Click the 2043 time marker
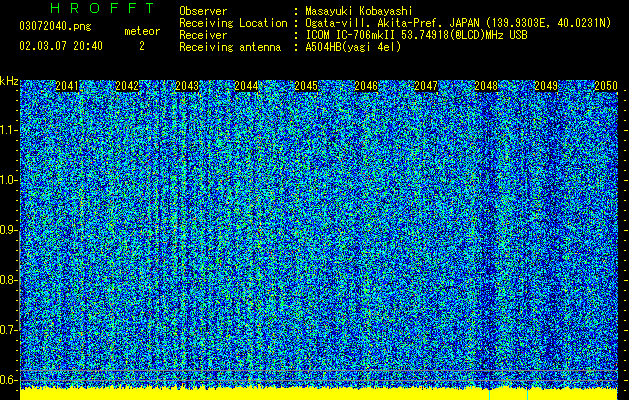629x400 pixels. [187, 86]
